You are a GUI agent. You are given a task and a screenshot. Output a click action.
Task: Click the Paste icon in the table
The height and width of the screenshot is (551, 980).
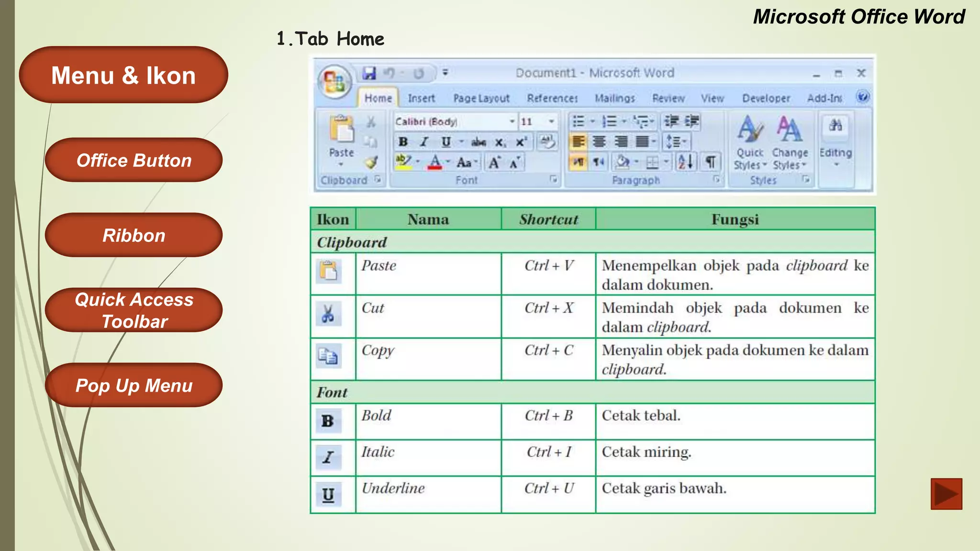(x=329, y=271)
